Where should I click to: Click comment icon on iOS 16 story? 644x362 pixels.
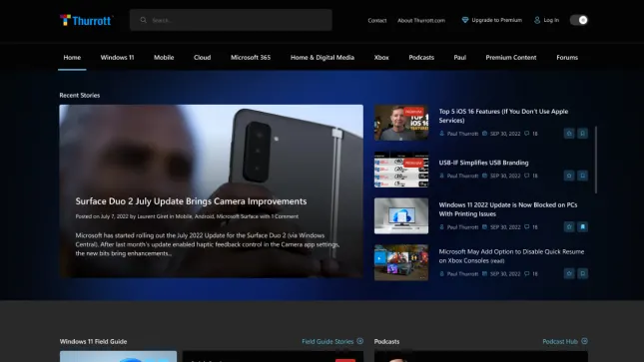(x=526, y=134)
